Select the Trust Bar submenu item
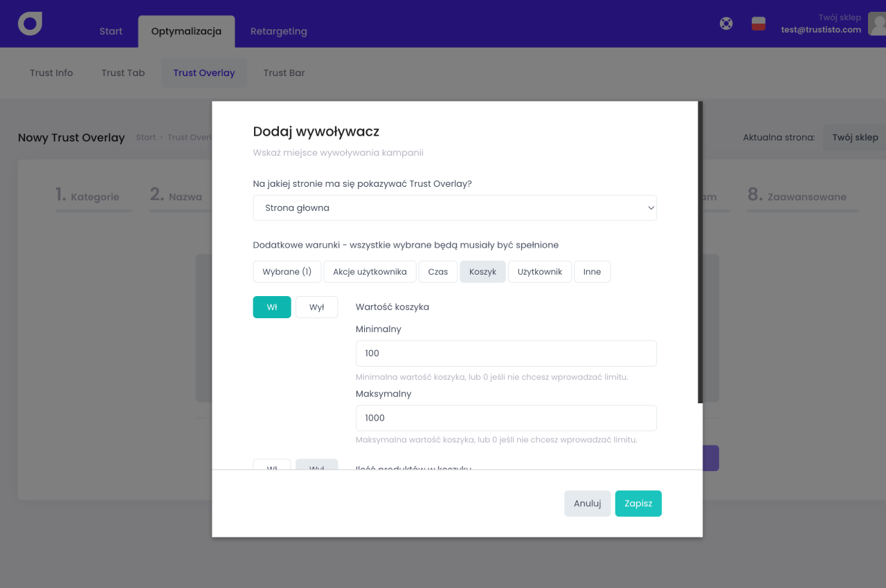886x588 pixels. [284, 73]
